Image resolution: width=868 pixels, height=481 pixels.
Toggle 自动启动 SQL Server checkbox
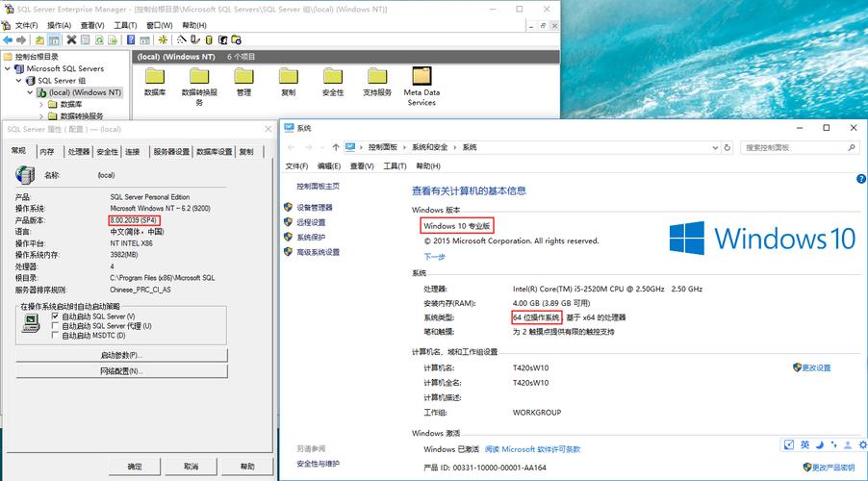tap(55, 316)
